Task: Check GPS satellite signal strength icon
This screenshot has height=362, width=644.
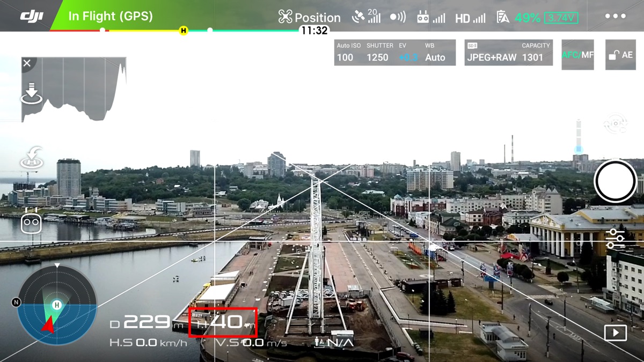Action: tap(366, 17)
